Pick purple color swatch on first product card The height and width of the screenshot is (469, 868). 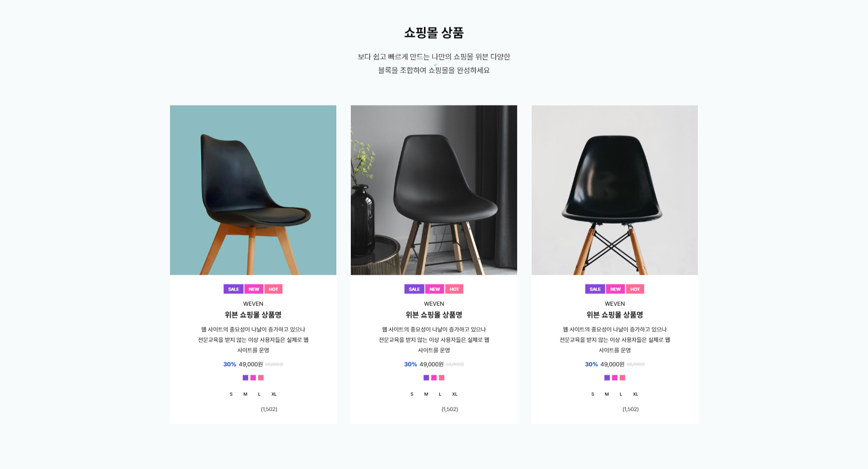tap(245, 378)
